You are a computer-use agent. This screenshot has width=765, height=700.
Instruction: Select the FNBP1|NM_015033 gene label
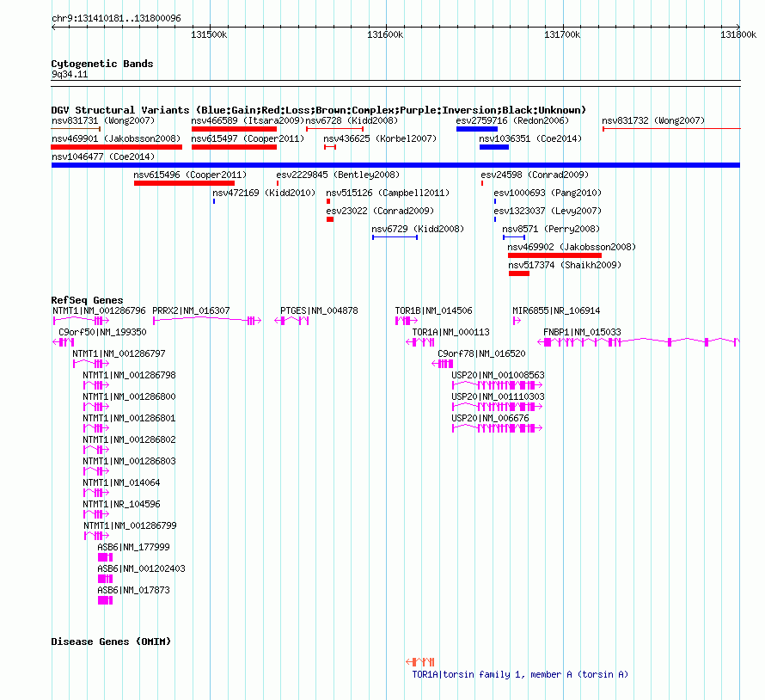[x=582, y=332]
